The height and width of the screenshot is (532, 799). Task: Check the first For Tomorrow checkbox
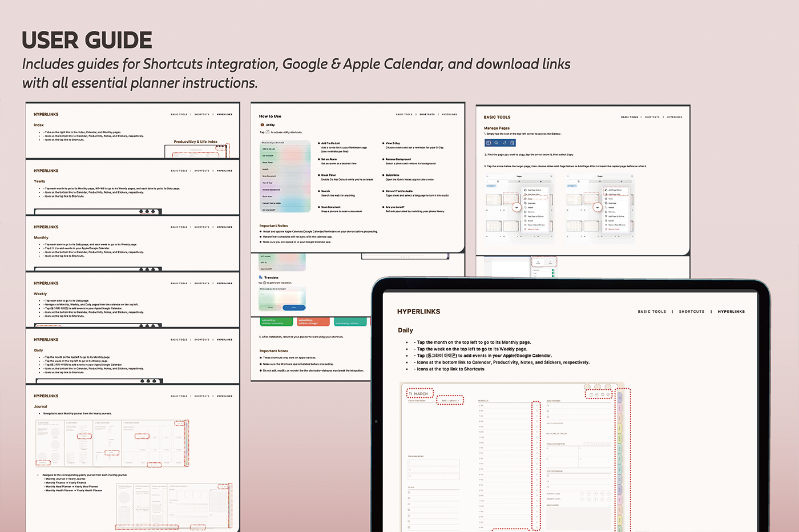click(x=548, y=476)
